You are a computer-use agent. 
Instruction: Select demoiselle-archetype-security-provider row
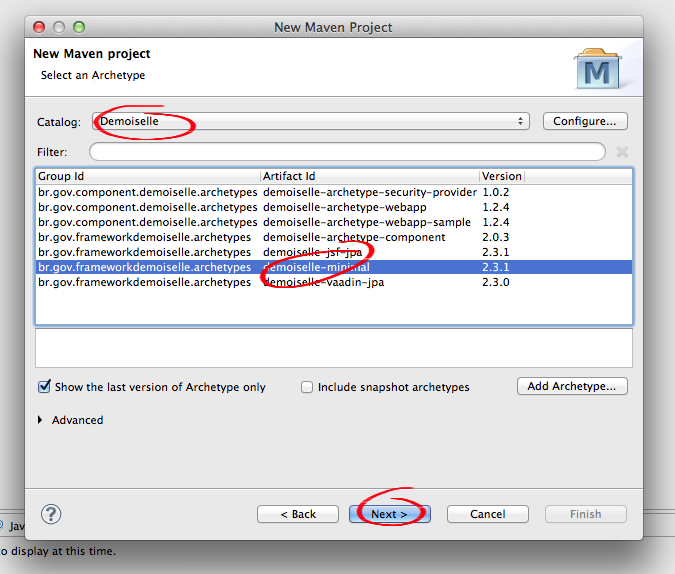tap(334, 192)
